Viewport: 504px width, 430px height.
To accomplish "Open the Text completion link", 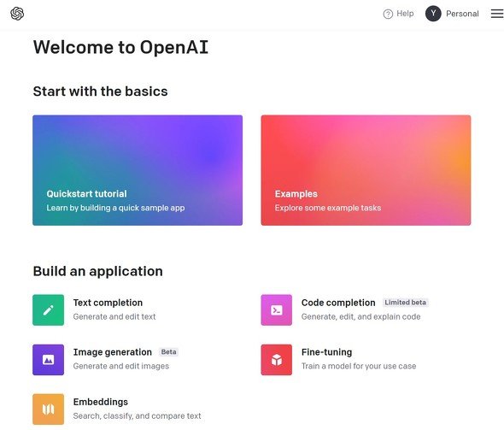I will tap(108, 303).
